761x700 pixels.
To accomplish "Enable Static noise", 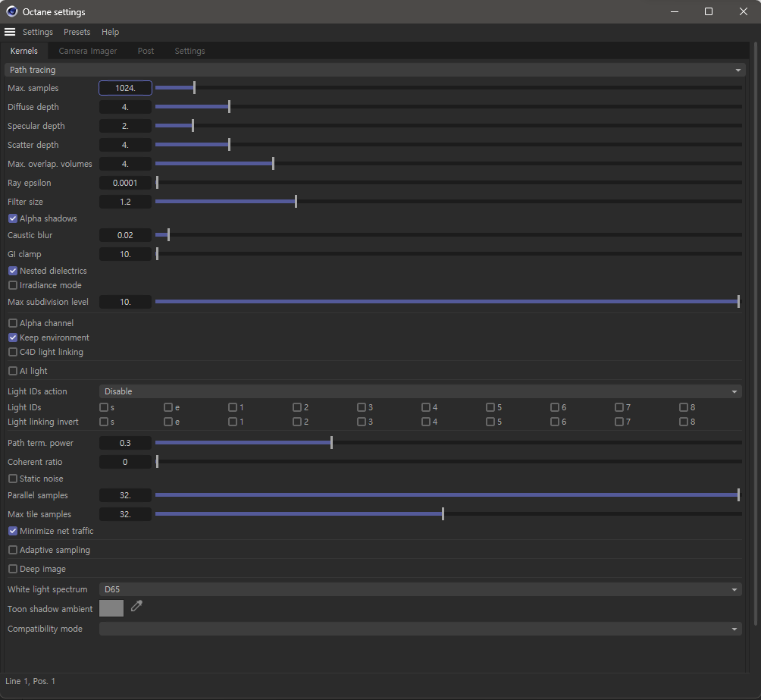I will click(x=13, y=479).
